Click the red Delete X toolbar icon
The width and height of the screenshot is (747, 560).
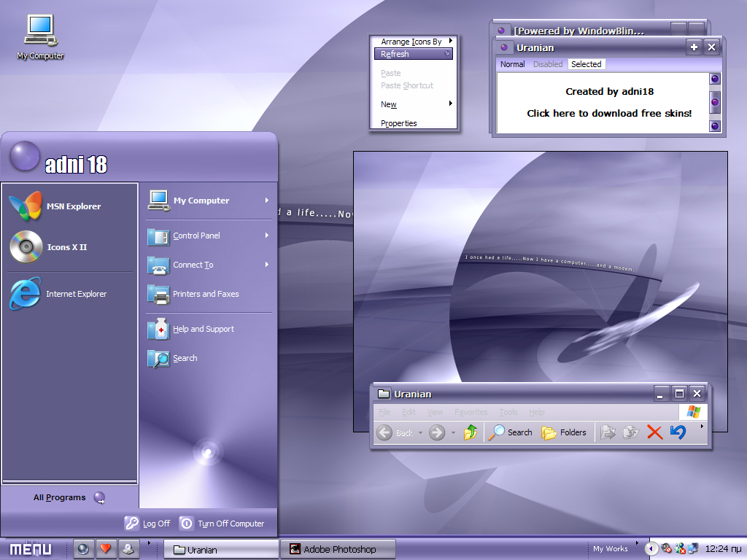[x=654, y=432]
